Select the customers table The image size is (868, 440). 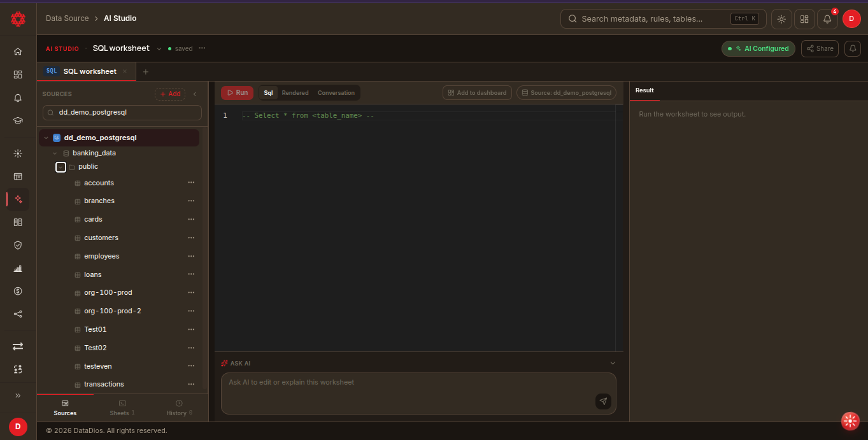click(101, 238)
